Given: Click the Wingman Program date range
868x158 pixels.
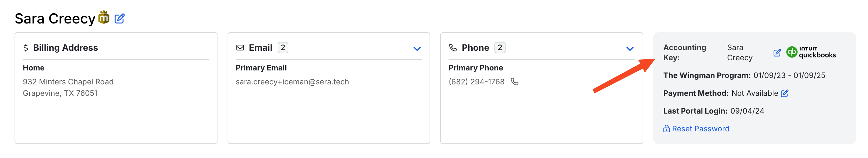Looking at the screenshot, I should coord(789,75).
